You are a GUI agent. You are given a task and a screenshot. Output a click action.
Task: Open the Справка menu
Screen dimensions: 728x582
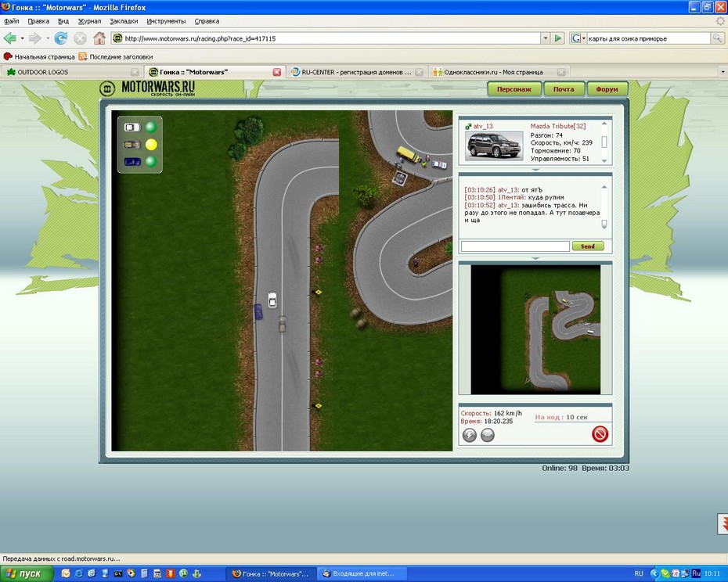pyautogui.click(x=207, y=21)
